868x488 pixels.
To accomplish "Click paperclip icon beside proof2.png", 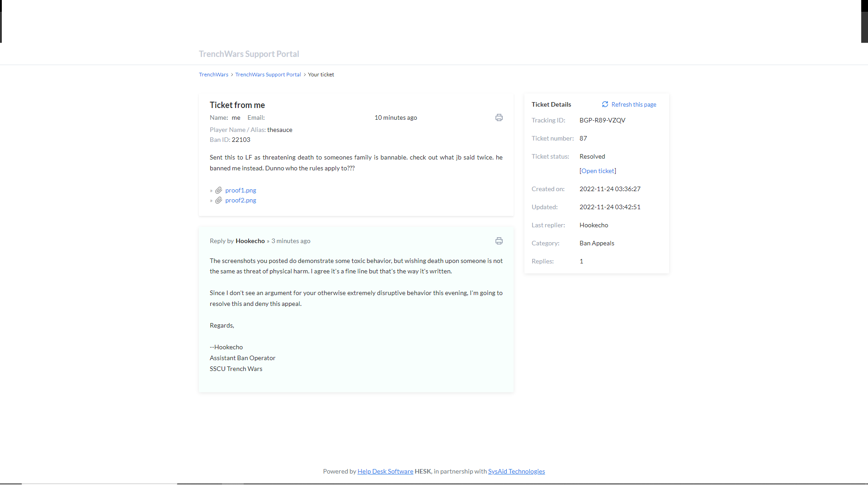I will click(x=218, y=200).
